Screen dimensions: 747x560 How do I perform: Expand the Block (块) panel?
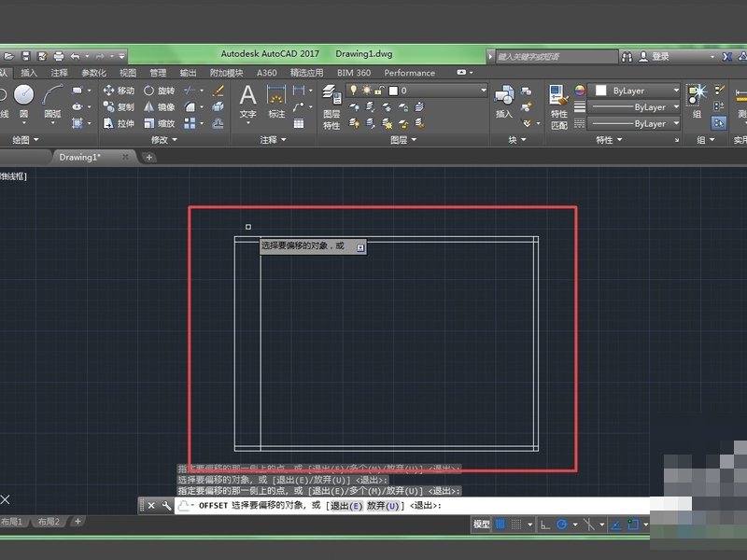pos(517,139)
